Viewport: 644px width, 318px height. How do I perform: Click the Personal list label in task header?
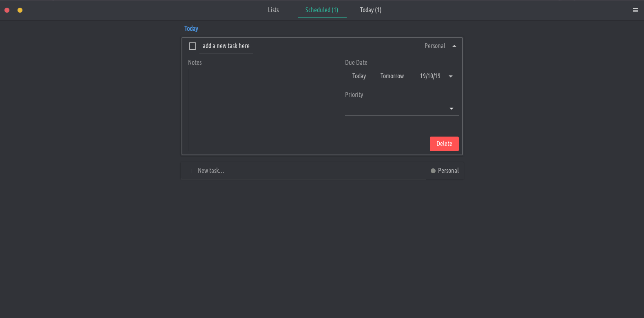[435, 46]
